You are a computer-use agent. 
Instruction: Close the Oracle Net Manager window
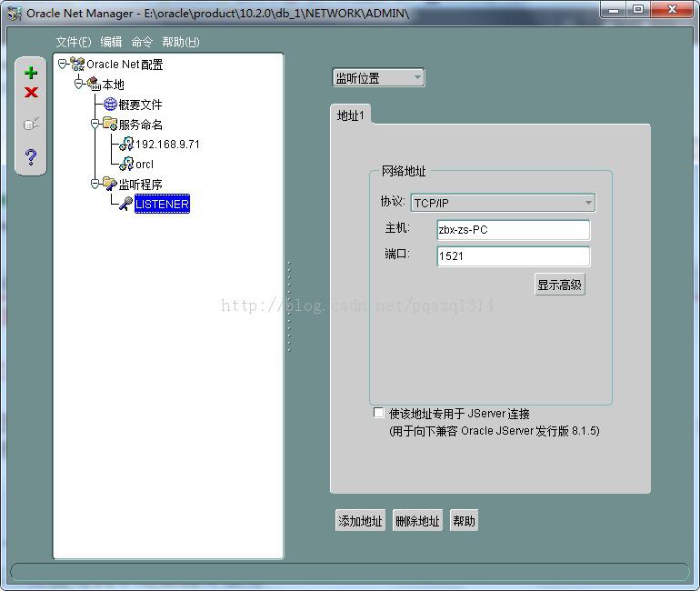pyautogui.click(x=673, y=9)
